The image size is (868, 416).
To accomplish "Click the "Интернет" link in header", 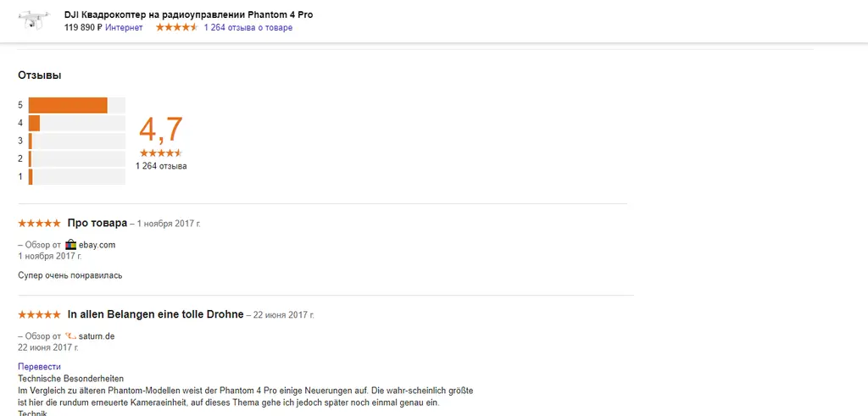I will [x=124, y=28].
